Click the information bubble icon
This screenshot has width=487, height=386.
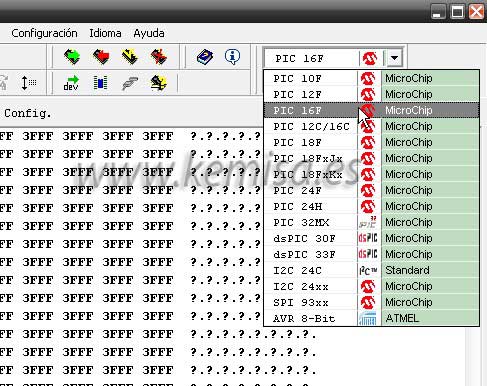[232, 56]
